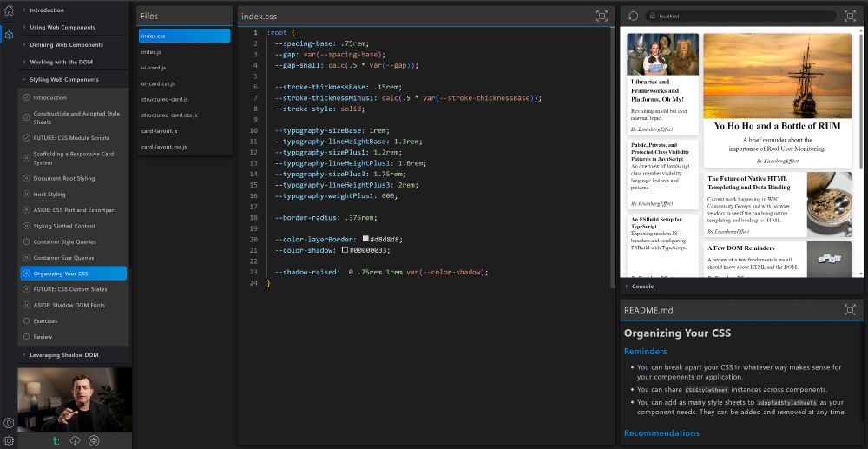Viewport: 868px width, 449px height.
Task: Maximize the README.md panel
Action: point(851,309)
